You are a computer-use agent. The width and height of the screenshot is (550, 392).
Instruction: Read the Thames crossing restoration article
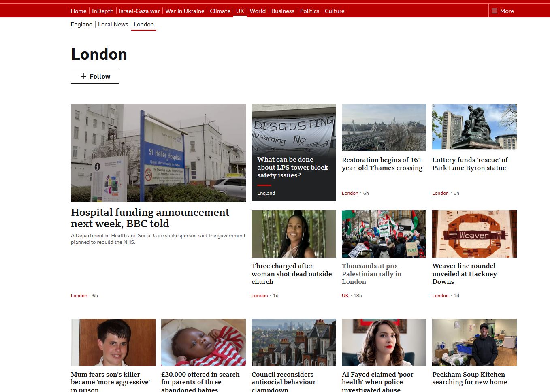[x=383, y=164]
